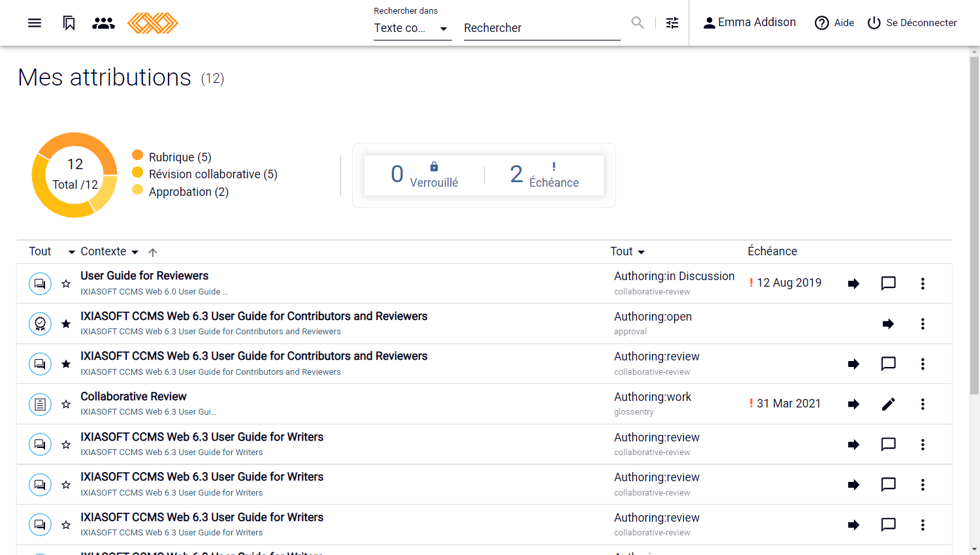Open comment icon on first User Guide for Writers
This screenshot has height=555, width=980.
[889, 445]
